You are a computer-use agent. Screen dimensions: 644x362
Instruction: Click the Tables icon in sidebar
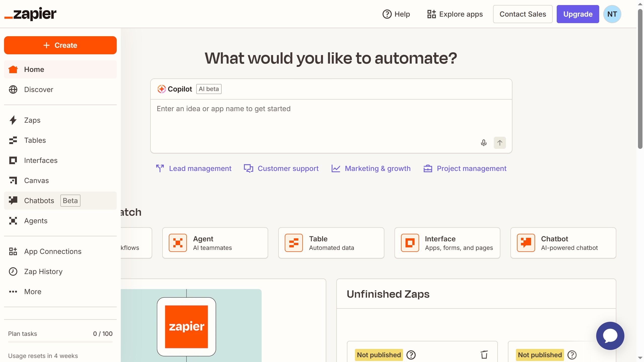click(x=13, y=140)
